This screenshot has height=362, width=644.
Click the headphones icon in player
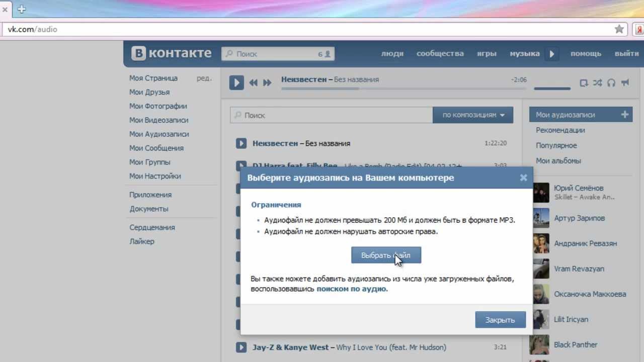611,83
